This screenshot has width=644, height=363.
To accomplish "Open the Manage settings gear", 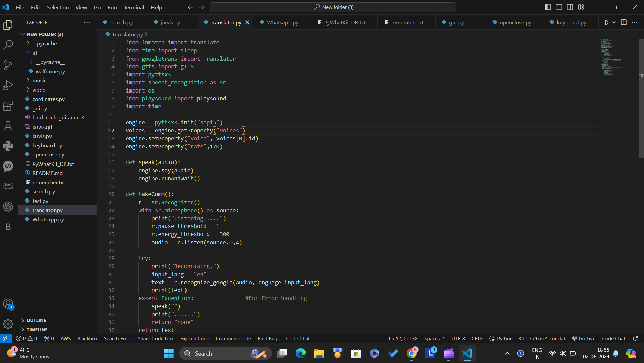I will [8, 324].
